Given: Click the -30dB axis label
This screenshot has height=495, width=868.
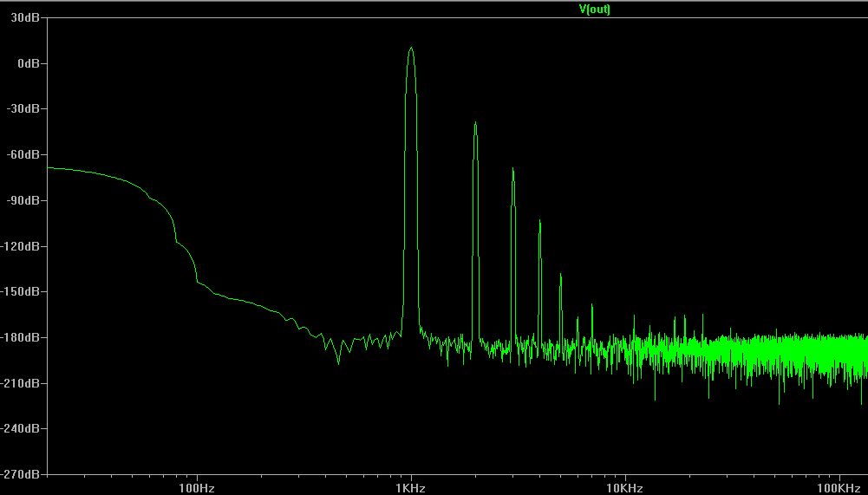Looking at the screenshot, I should [x=23, y=108].
